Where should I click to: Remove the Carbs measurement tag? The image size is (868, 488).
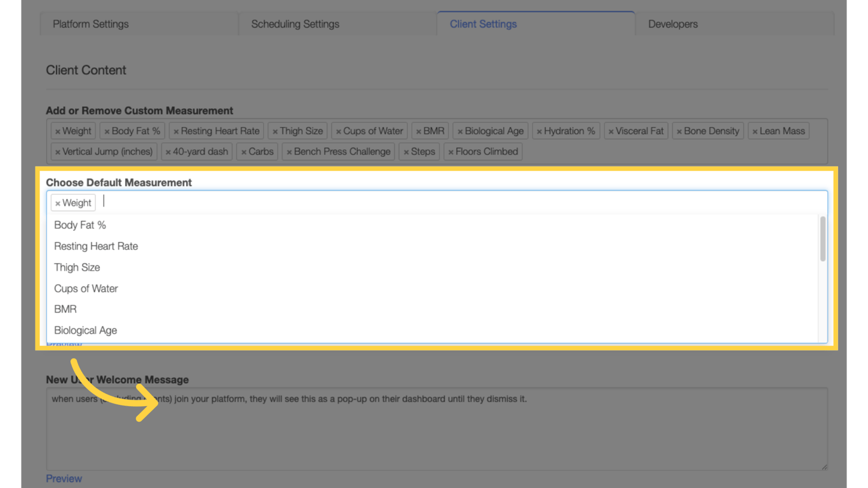point(244,151)
